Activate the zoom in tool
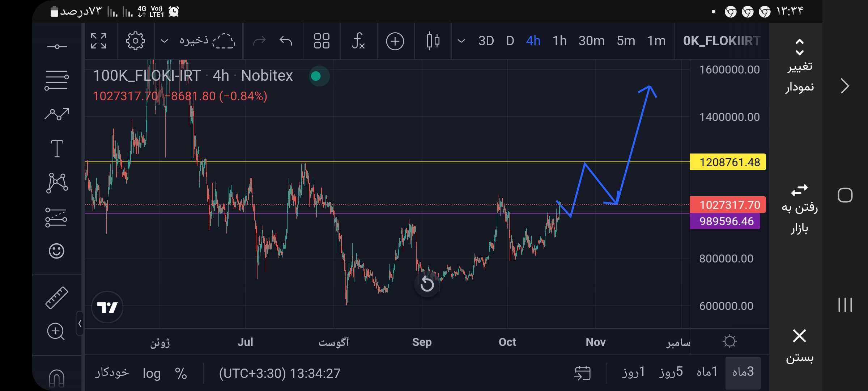This screenshot has height=391, width=868. coord(56,331)
